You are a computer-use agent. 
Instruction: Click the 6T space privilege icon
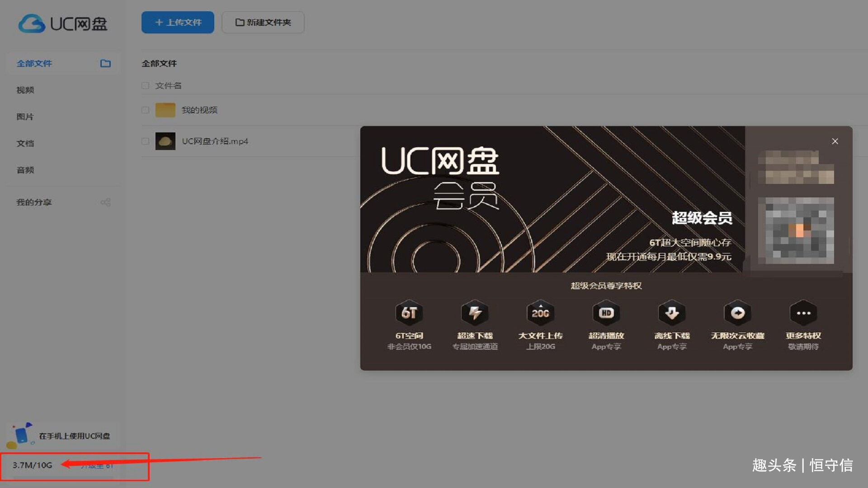coord(409,313)
